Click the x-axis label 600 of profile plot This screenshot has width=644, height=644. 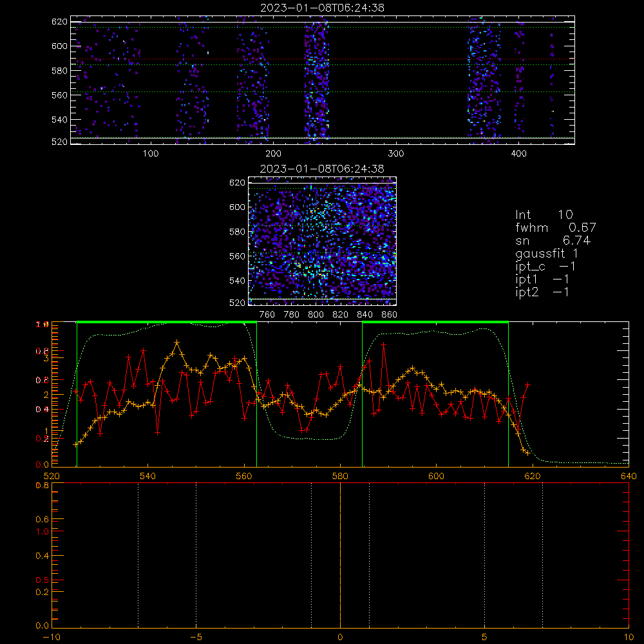(436, 476)
